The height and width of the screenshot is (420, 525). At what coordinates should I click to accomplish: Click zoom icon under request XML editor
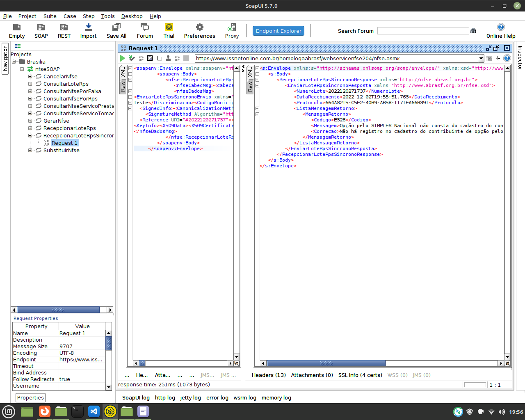(237, 363)
